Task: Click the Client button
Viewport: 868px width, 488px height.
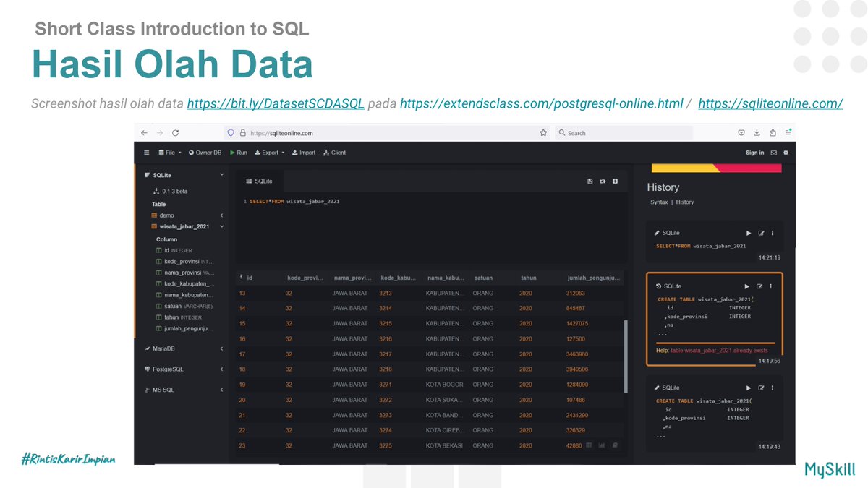Action: [334, 153]
